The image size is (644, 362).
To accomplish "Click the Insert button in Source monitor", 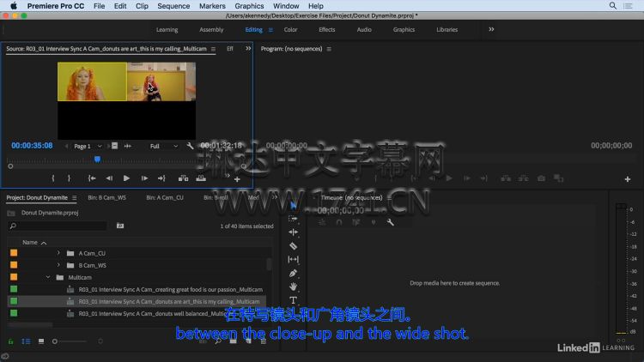I will pyautogui.click(x=183, y=178).
